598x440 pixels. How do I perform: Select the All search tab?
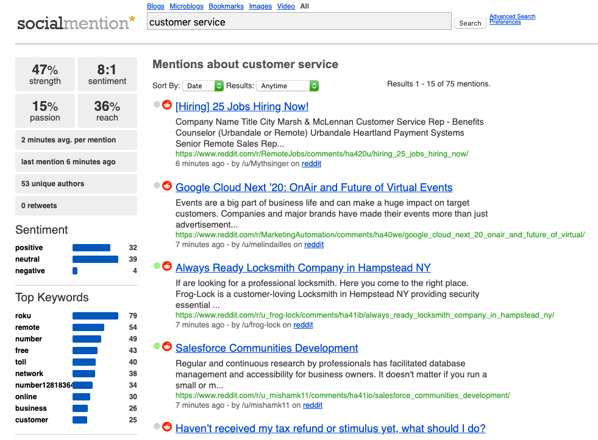point(304,6)
